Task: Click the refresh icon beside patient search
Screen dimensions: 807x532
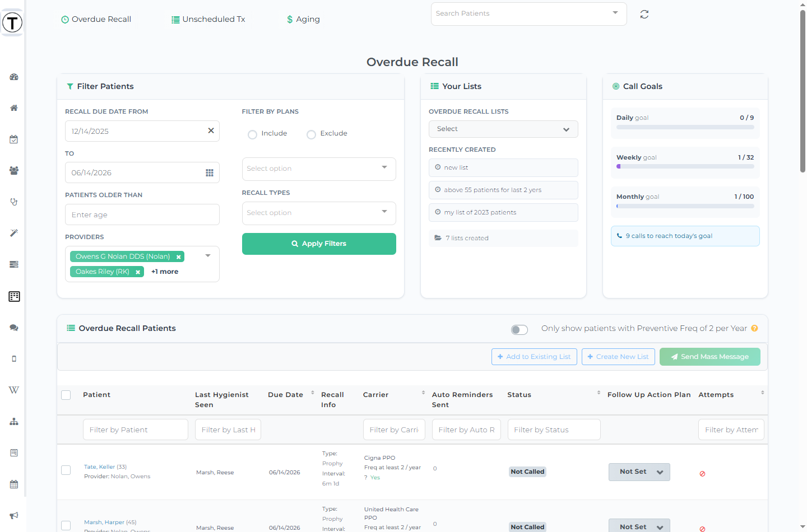Action: [644, 14]
